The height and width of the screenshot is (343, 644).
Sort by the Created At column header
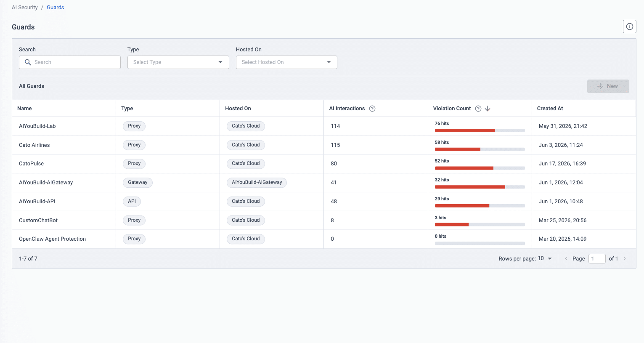pyautogui.click(x=550, y=109)
